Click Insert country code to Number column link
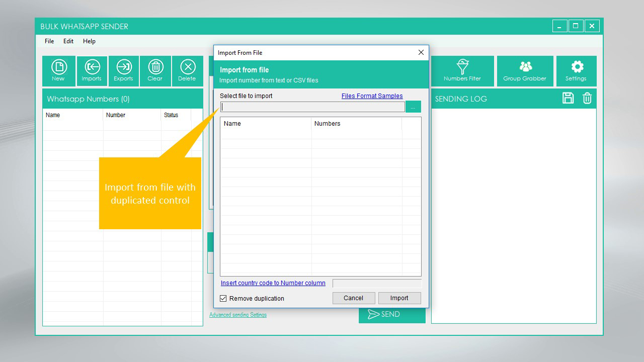The image size is (644, 362). click(x=273, y=283)
